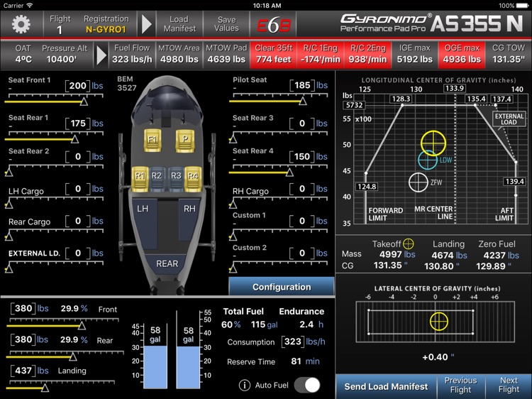Tap the E6B flight computer icon

point(274,24)
